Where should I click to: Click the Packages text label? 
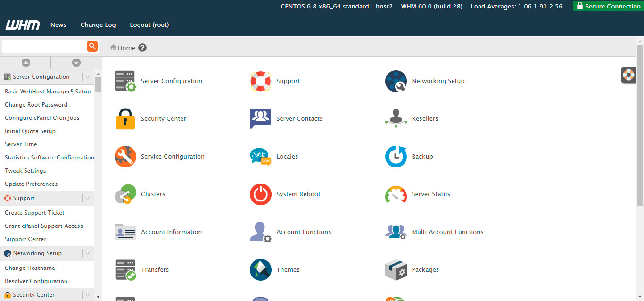425,270
